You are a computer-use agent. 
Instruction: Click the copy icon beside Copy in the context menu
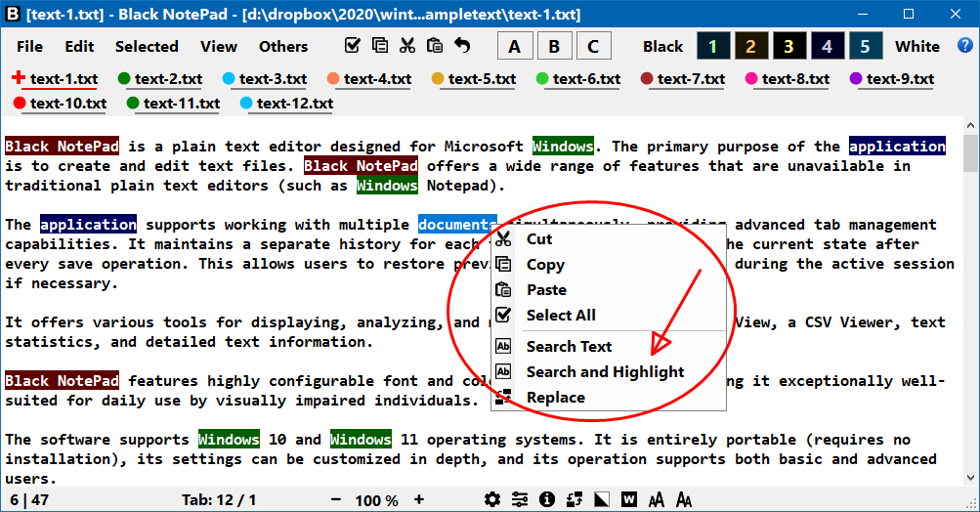click(503, 264)
